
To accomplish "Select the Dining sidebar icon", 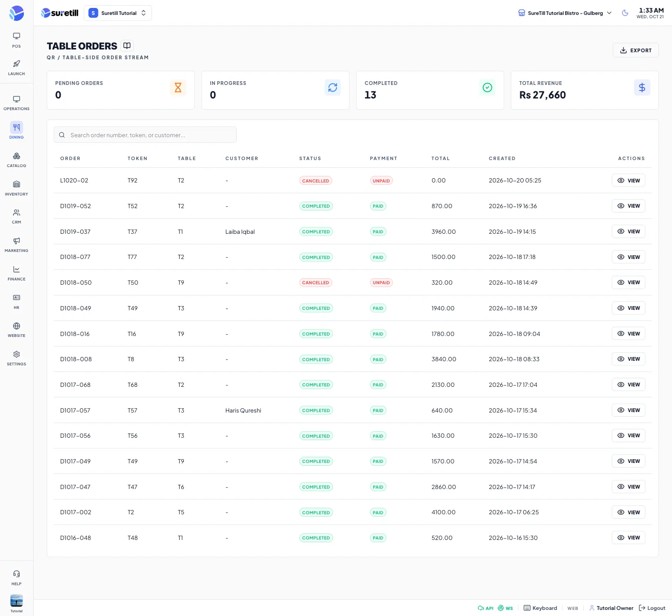I will click(16, 131).
